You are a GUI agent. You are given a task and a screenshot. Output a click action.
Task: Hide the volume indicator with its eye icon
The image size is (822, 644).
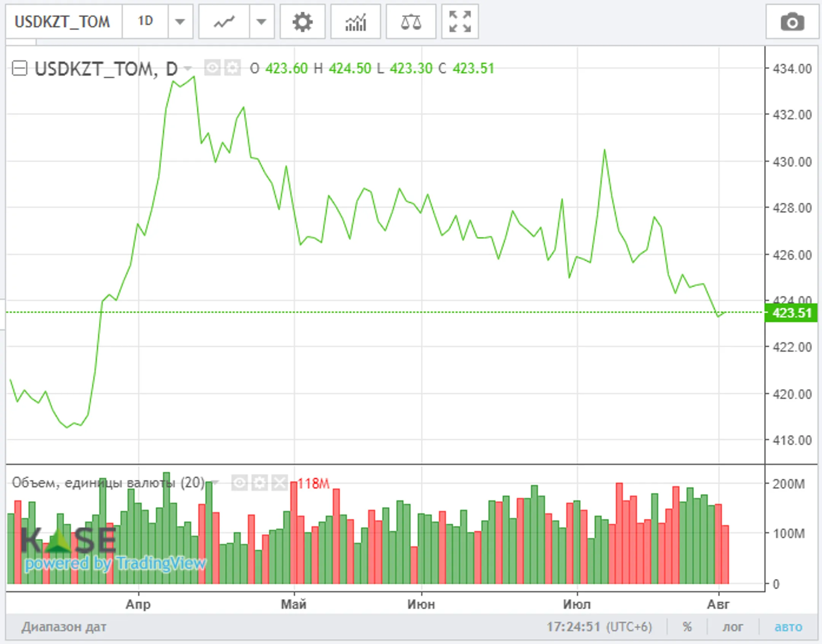tap(239, 481)
